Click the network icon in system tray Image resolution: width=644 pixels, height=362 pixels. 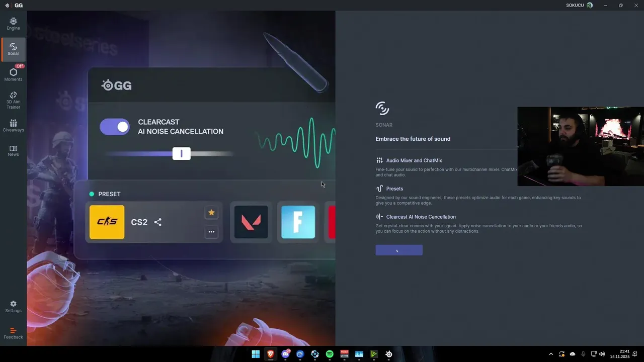[594, 354]
